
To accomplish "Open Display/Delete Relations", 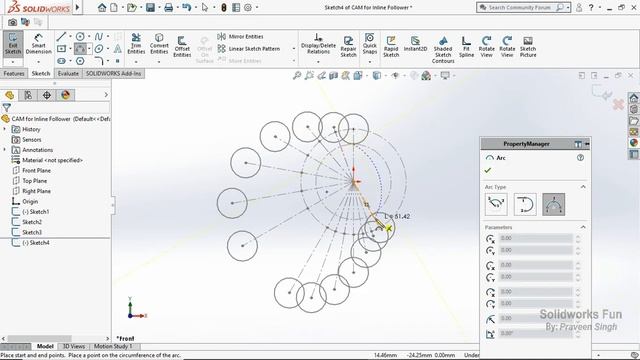I will click(318, 44).
